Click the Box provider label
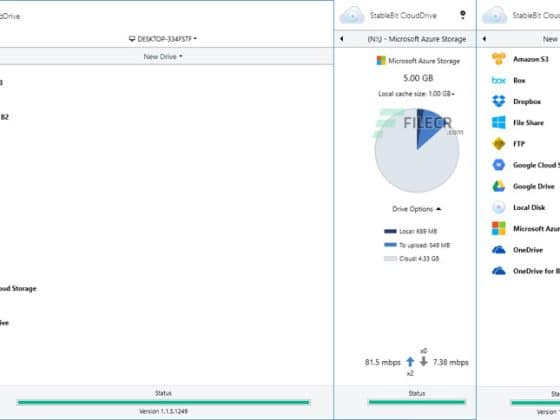The image size is (560, 420). tap(519, 80)
